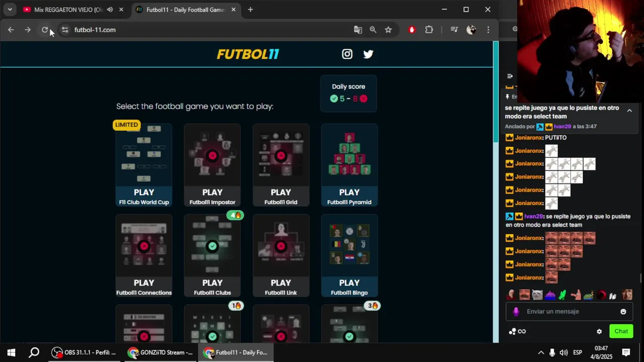Image resolution: width=644 pixels, height=362 pixels.
Task: Switch to OBS 31.1.1 taskbar window
Action: click(x=84, y=352)
